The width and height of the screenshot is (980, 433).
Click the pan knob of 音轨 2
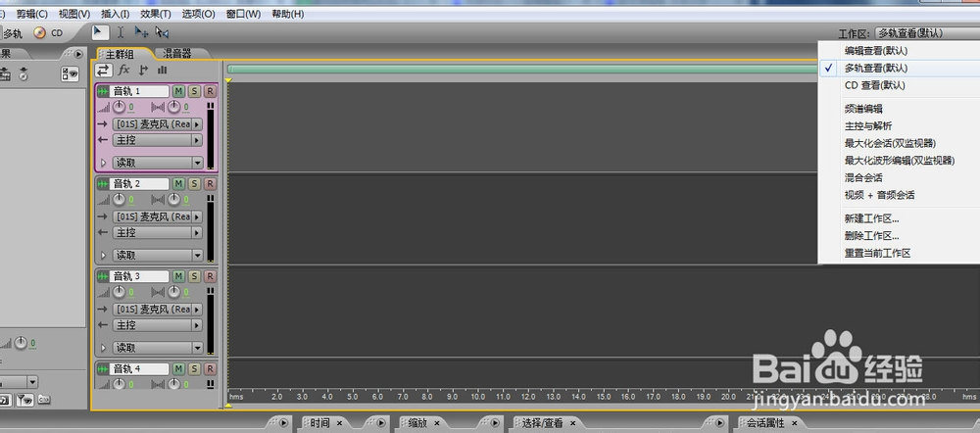(173, 199)
